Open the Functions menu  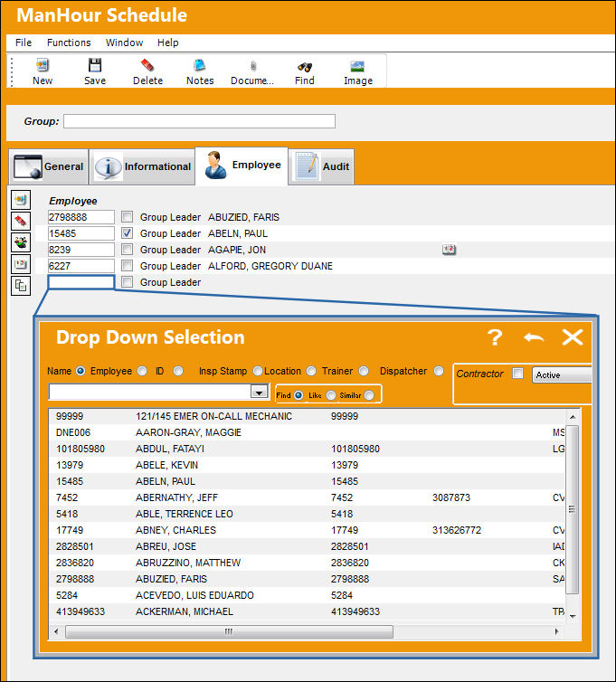click(69, 43)
